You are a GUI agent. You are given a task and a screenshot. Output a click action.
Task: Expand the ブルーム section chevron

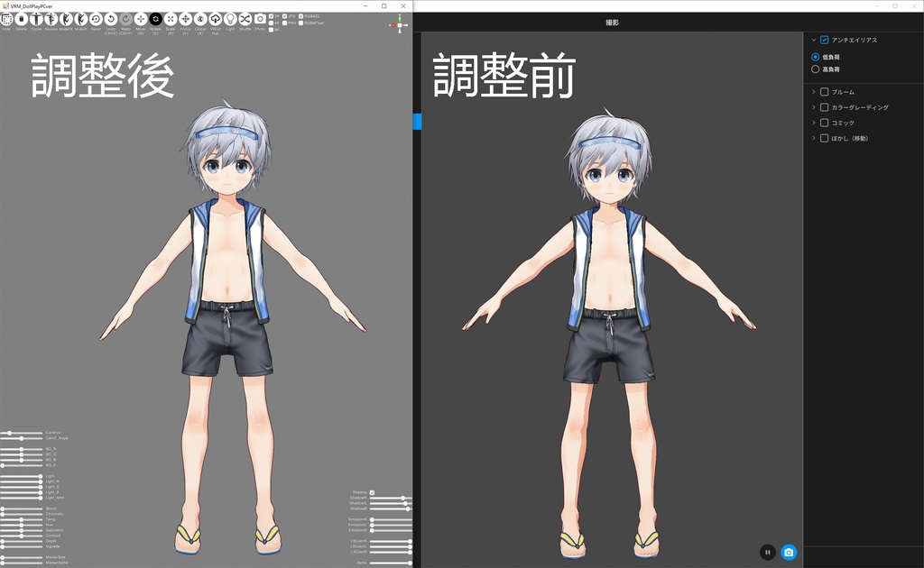(x=814, y=92)
